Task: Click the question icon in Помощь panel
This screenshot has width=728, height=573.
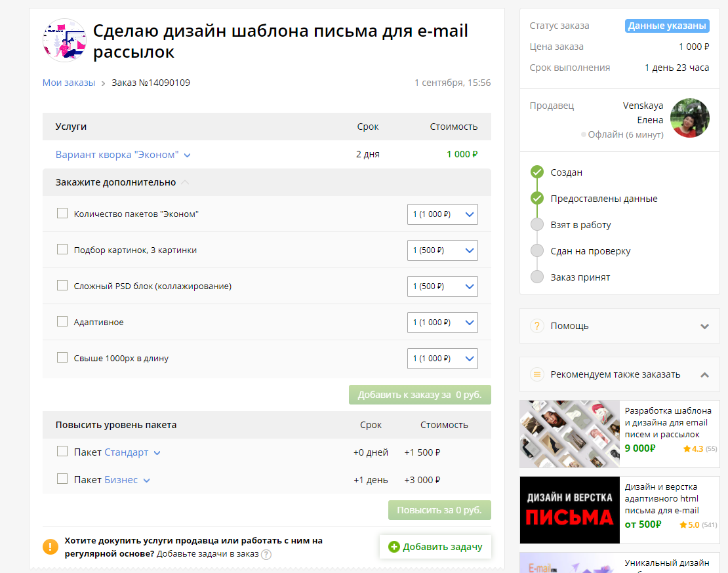Action: (x=537, y=326)
